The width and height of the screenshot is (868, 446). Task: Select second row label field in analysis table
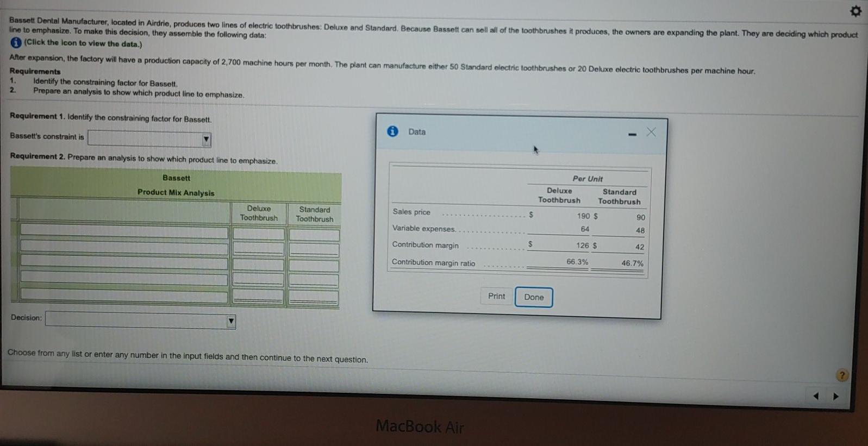tap(124, 248)
